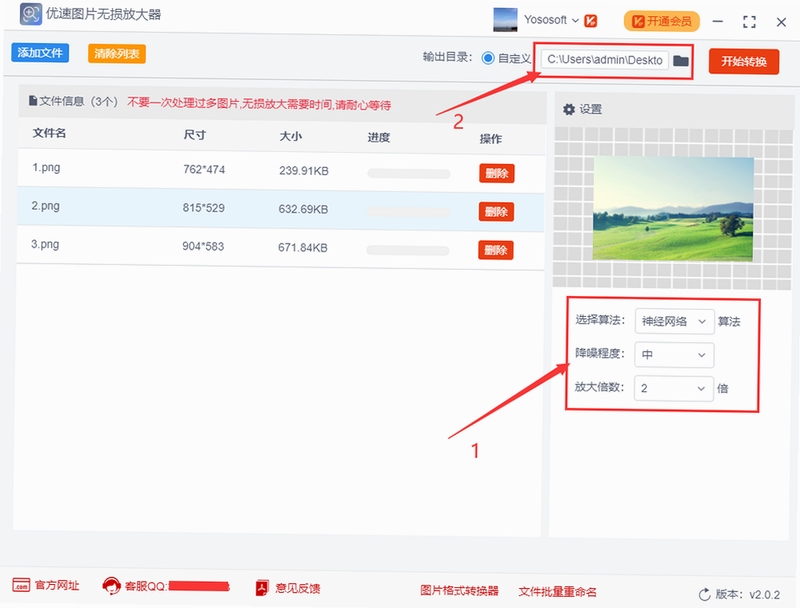
Task: Click the VIP badge icon beside Yososoft
Action: pos(591,21)
